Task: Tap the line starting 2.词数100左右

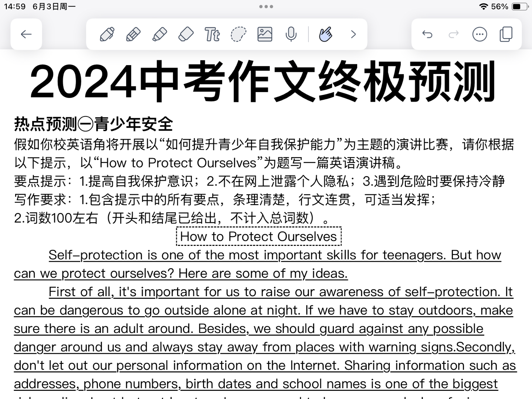Action: point(172,218)
